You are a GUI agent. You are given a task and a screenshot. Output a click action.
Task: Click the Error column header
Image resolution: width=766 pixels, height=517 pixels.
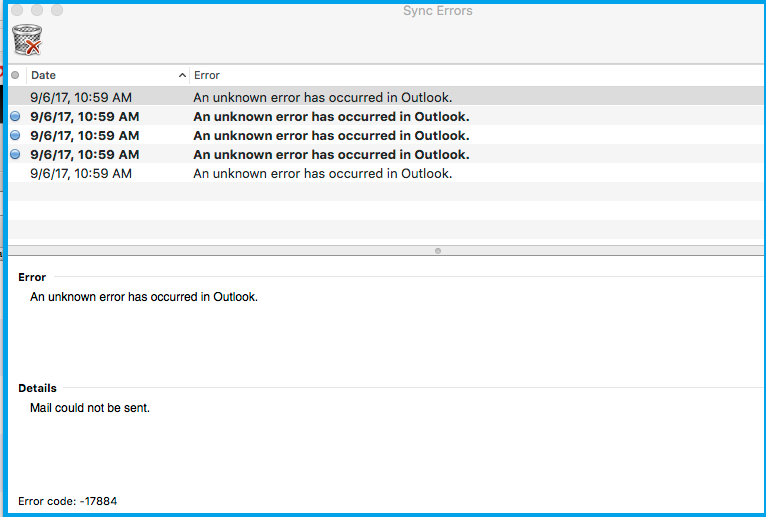[x=477, y=75]
